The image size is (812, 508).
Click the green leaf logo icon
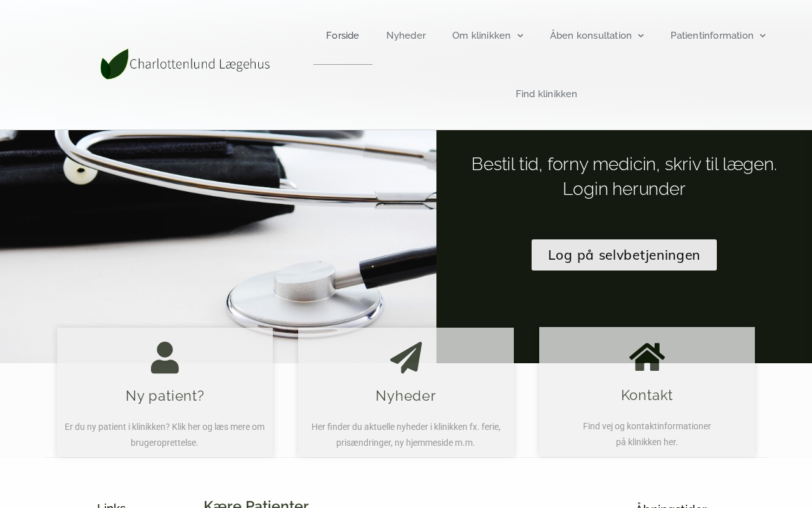pyautogui.click(x=114, y=64)
